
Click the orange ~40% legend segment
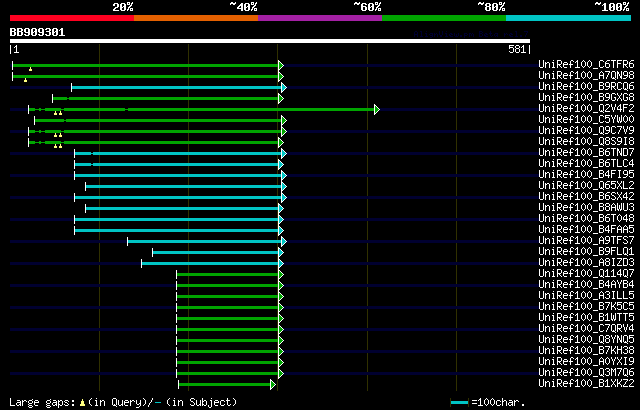coord(196,18)
